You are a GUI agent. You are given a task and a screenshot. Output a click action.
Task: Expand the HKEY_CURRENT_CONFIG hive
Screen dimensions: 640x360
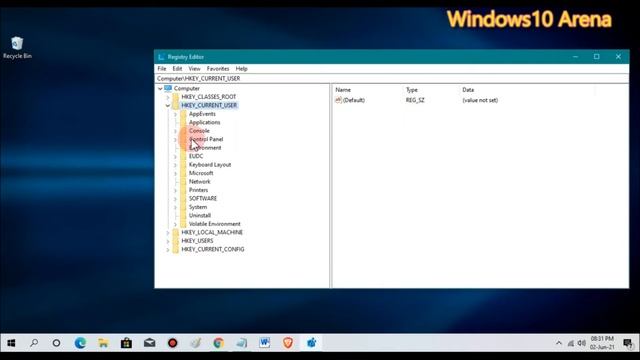[168, 250]
